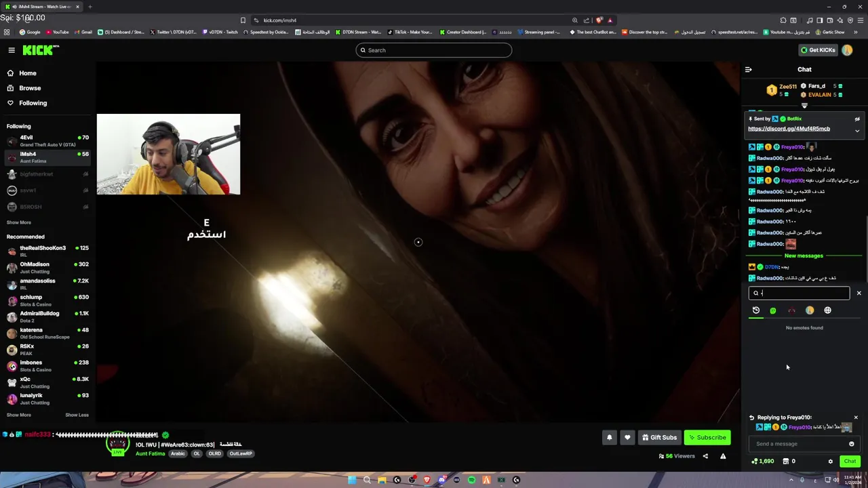Share the stream
868x488 pixels.
[705, 456]
